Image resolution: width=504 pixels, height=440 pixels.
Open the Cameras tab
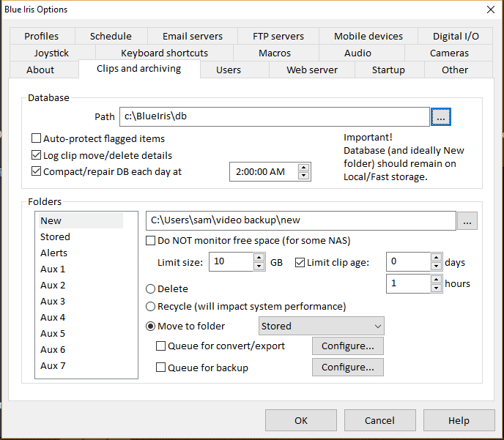click(449, 53)
